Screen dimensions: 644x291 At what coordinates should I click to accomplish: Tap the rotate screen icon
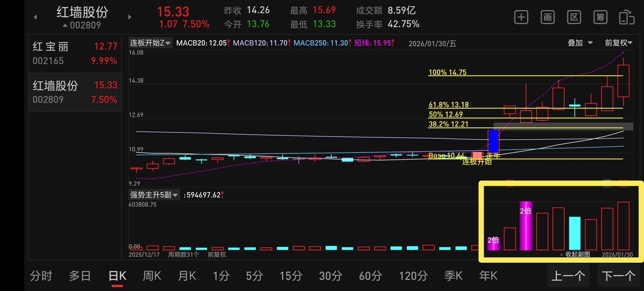tap(626, 18)
